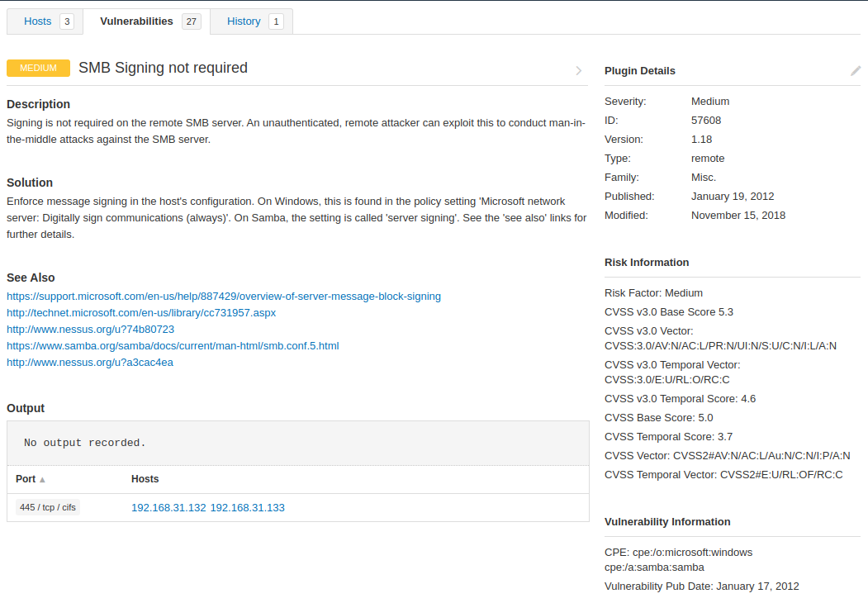Follow the nessus.org u?74b80723 link

[x=90, y=330]
